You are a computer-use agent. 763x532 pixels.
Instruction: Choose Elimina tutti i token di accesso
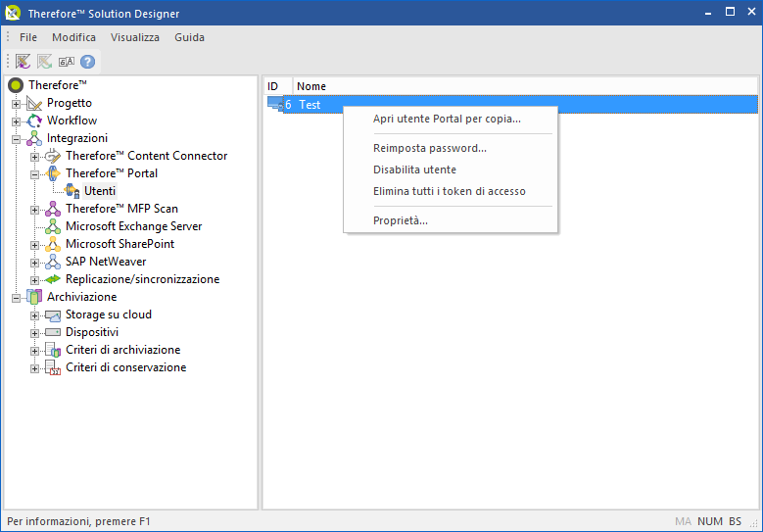click(x=451, y=191)
